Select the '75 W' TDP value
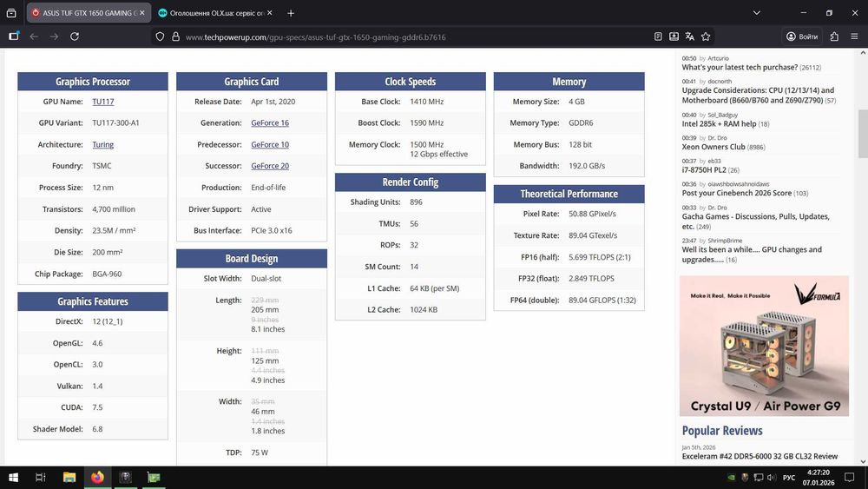 coord(259,453)
